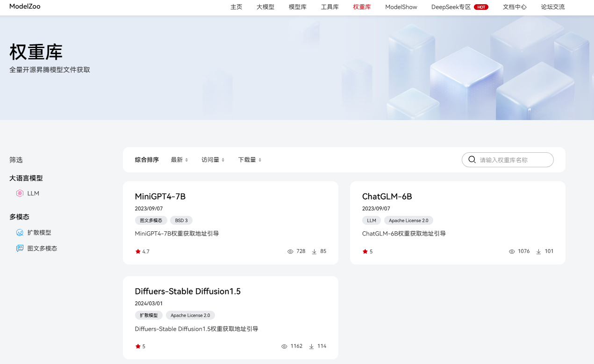This screenshot has height=364, width=594.
Task: Open the 模型库 nav item
Action: [298, 7]
